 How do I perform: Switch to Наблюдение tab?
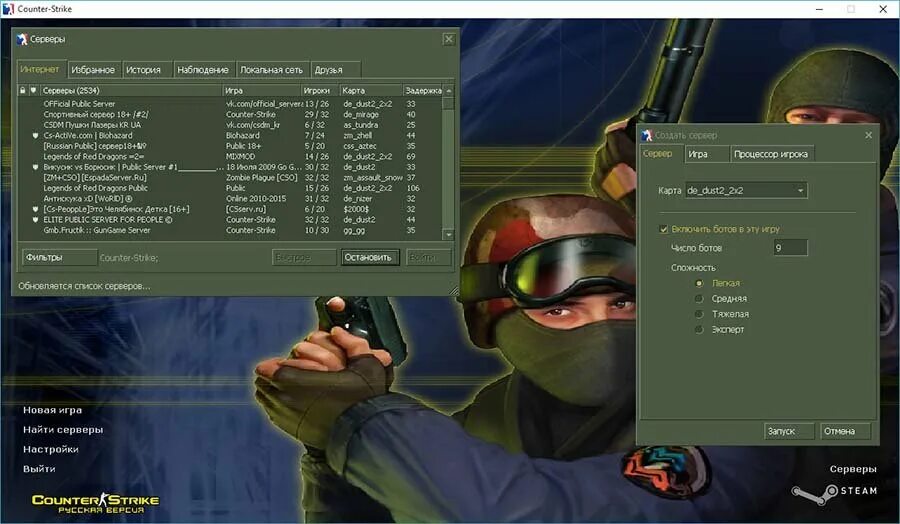pyautogui.click(x=203, y=69)
